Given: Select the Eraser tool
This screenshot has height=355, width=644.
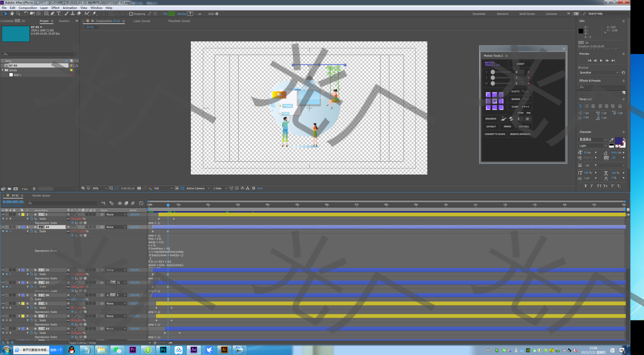Looking at the screenshot, I should tap(79, 14).
